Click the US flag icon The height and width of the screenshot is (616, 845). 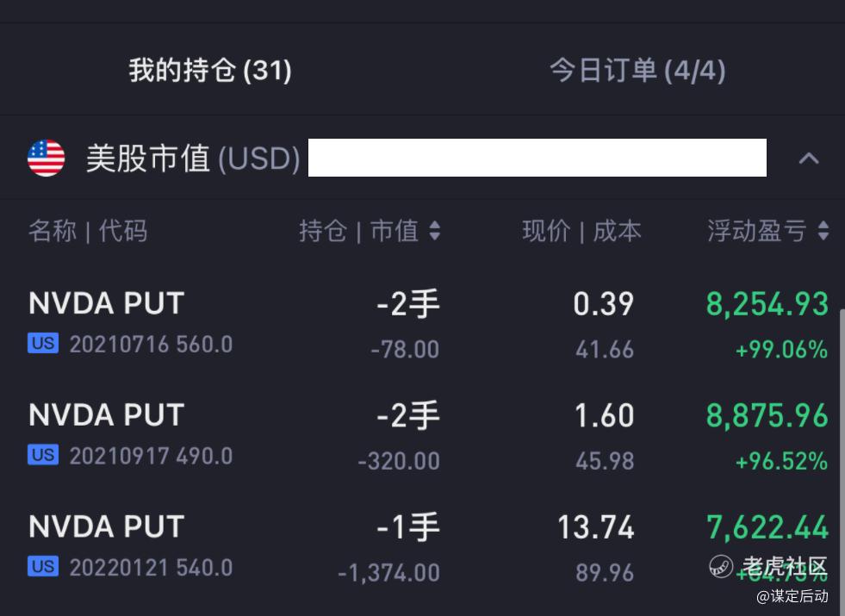tap(47, 158)
